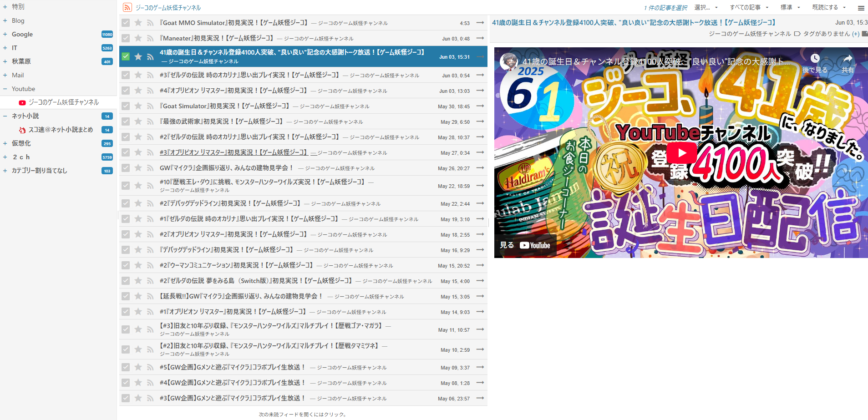The image size is (868, 420).
Task: Click the (+) add tag link
Action: 856,34
